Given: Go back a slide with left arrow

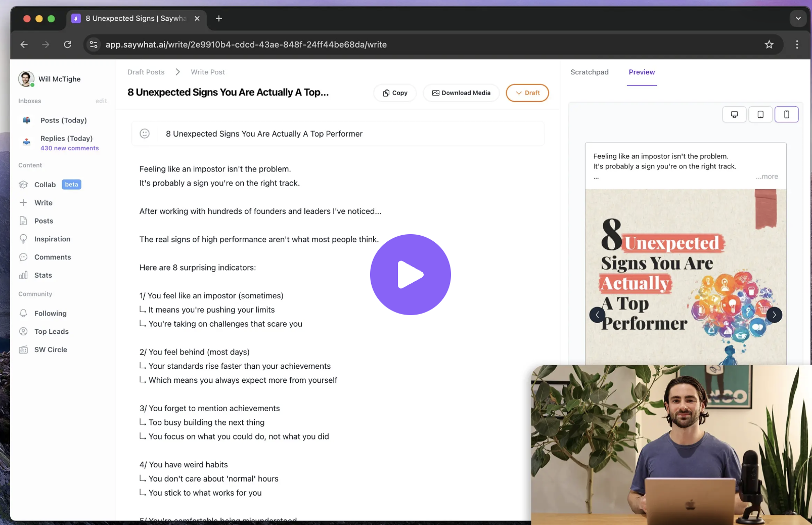Looking at the screenshot, I should pos(597,315).
